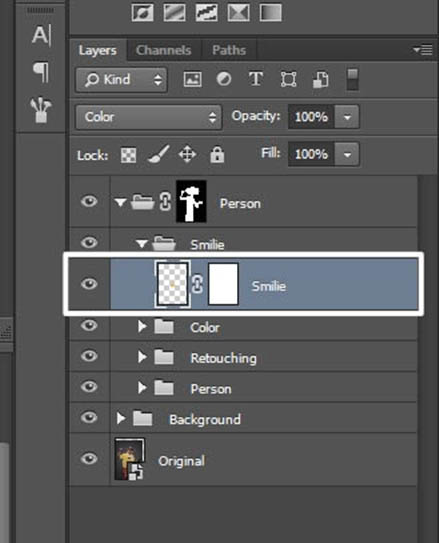
Task: Collapse the top Person group
Action: tap(120, 202)
